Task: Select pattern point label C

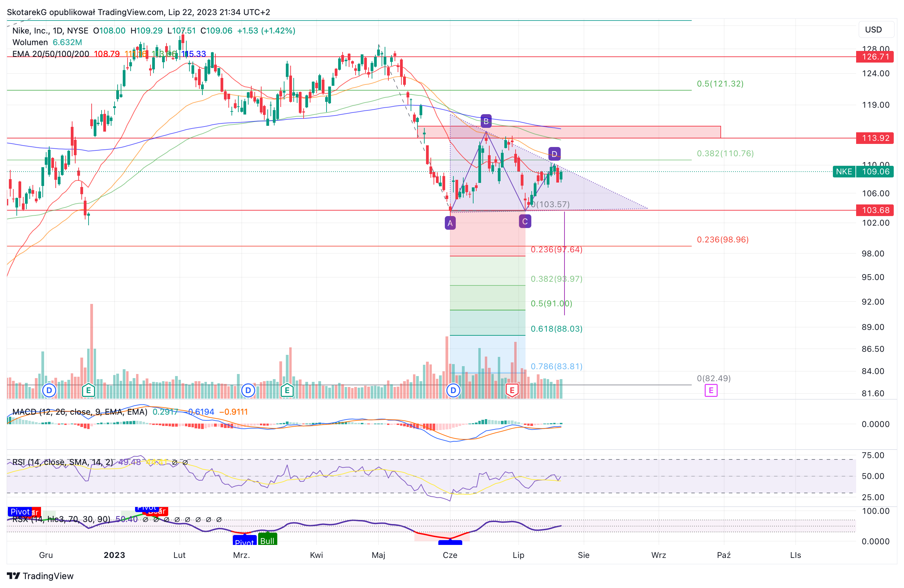Action: pyautogui.click(x=525, y=222)
